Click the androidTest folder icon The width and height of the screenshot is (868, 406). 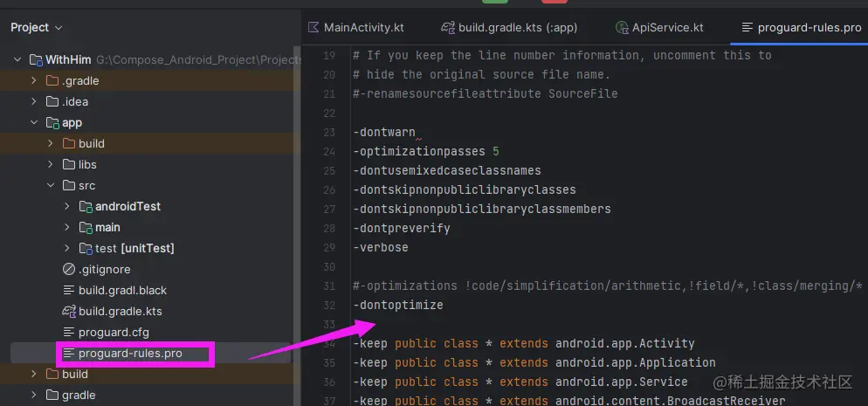pyautogui.click(x=86, y=207)
